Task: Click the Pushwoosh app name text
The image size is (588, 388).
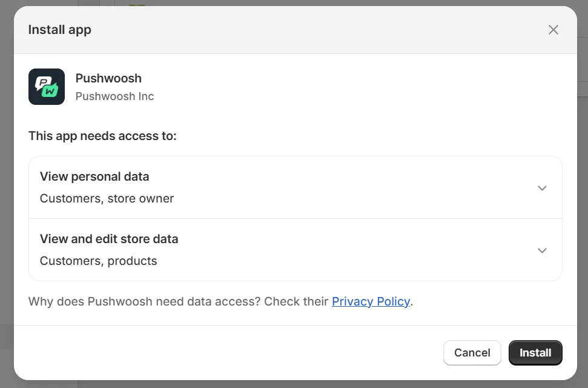Action: 108,78
